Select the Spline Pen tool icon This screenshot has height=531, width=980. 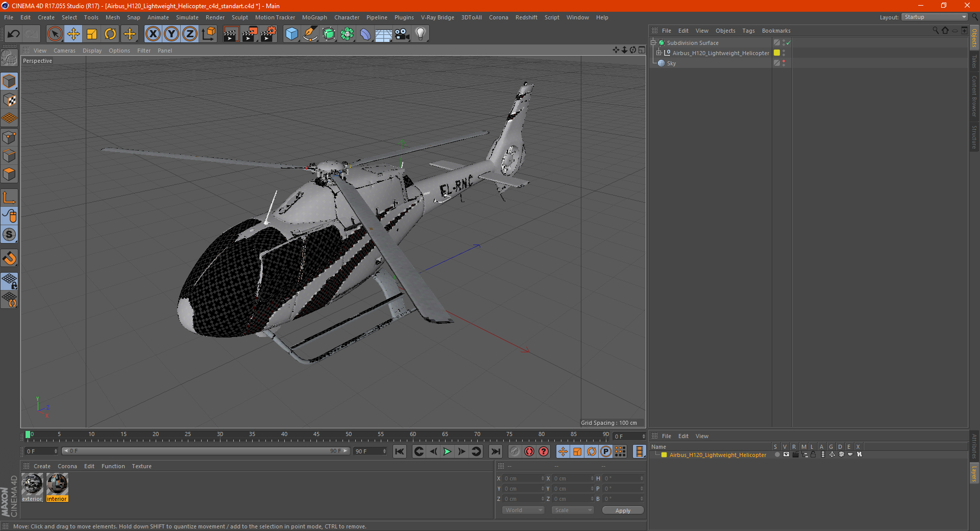[310, 34]
